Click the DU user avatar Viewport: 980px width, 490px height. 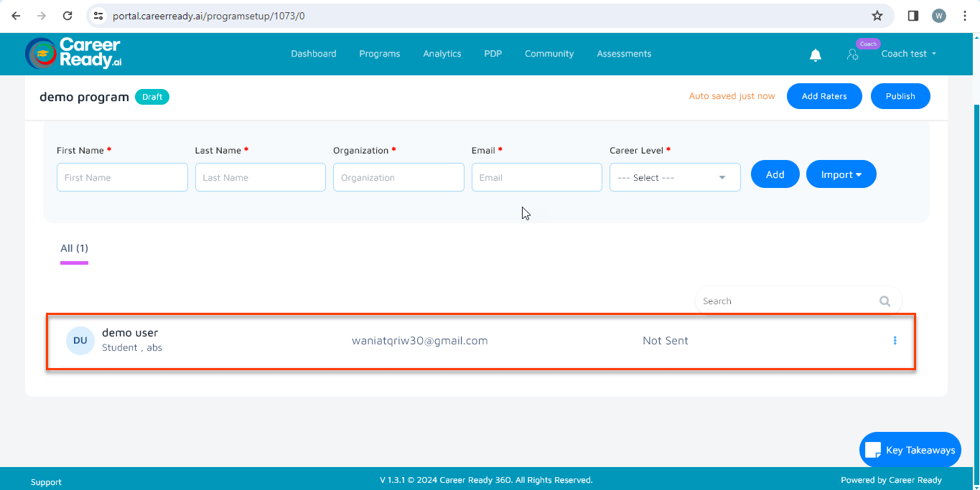[80, 341]
